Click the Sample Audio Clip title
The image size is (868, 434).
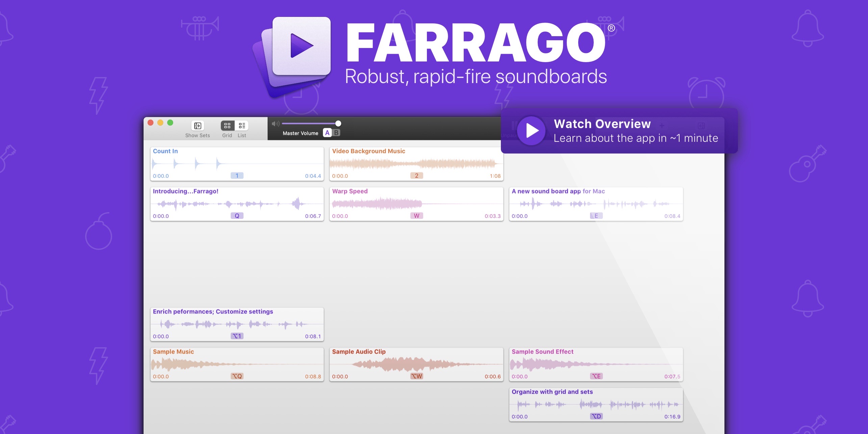[x=359, y=352]
